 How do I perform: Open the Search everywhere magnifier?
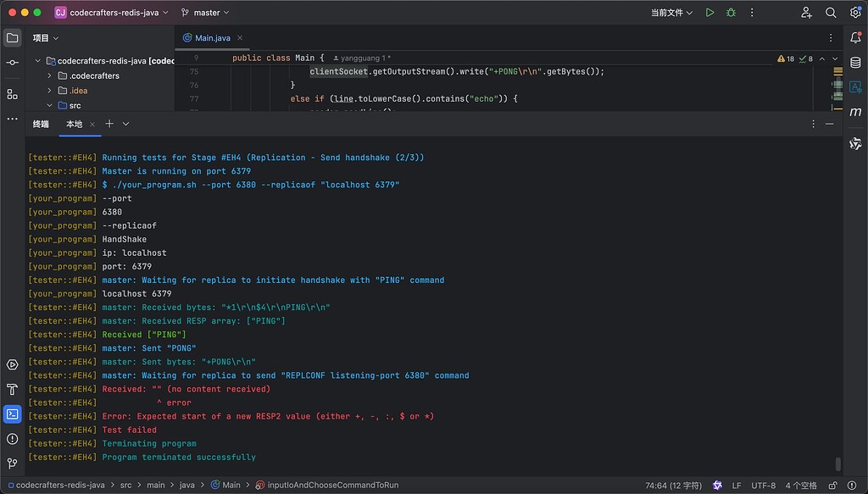click(830, 12)
